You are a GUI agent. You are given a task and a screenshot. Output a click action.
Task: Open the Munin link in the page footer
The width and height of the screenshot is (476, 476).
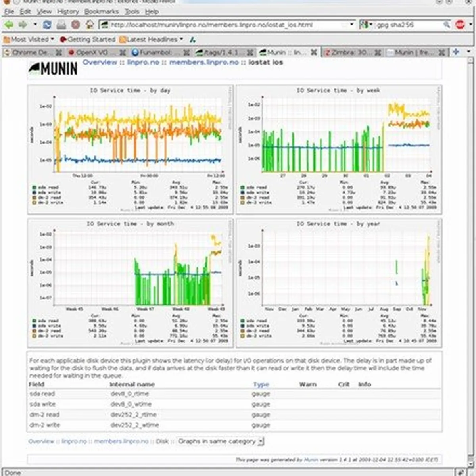tap(311, 459)
